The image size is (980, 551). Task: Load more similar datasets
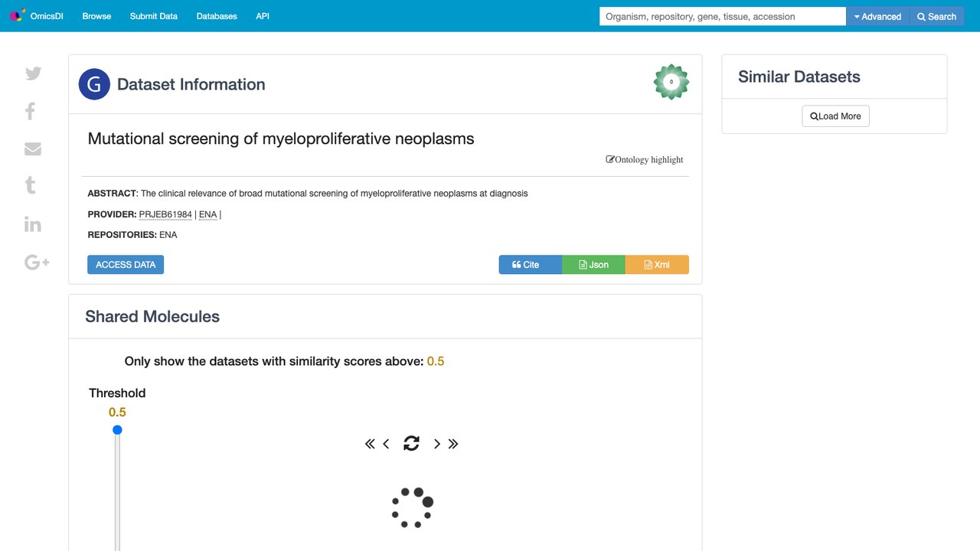tap(835, 116)
